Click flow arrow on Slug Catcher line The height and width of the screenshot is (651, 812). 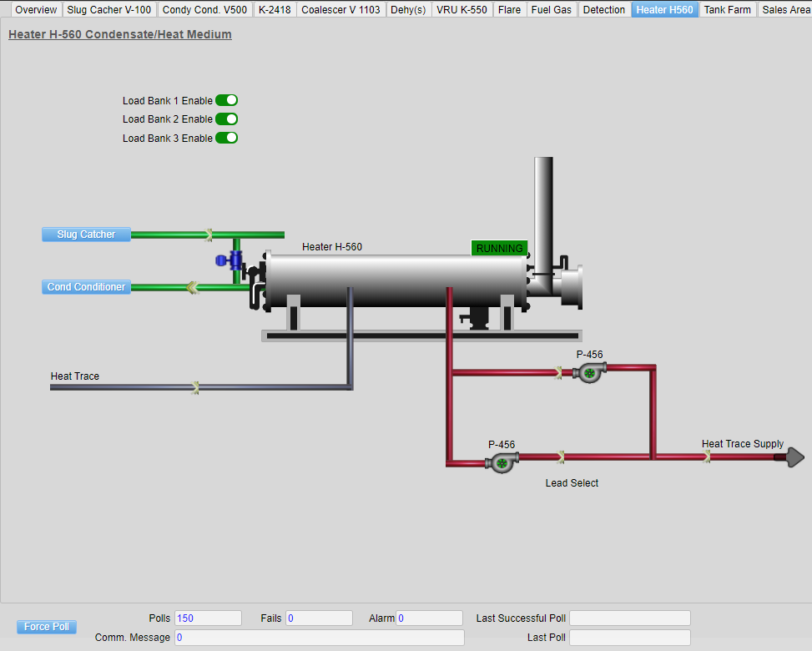(x=208, y=235)
